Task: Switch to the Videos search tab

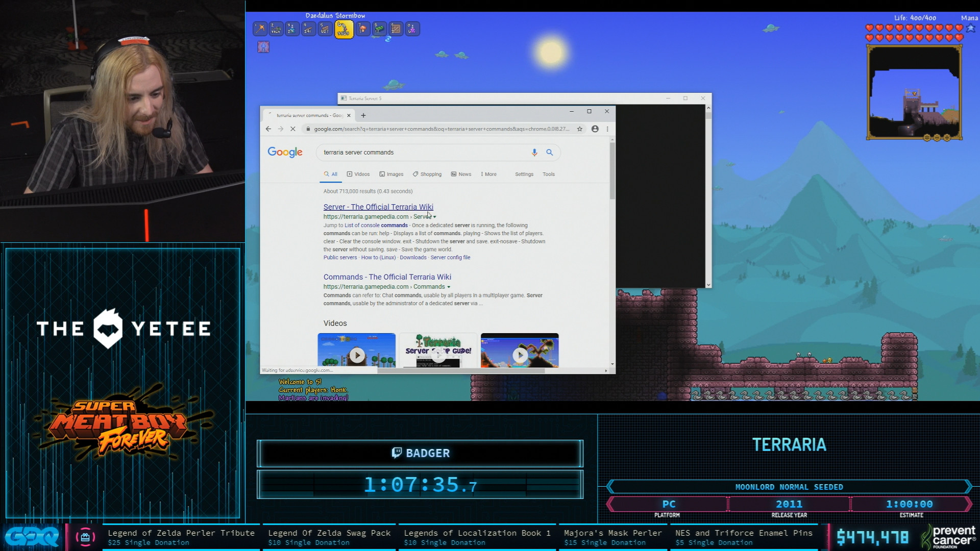Action: [358, 174]
